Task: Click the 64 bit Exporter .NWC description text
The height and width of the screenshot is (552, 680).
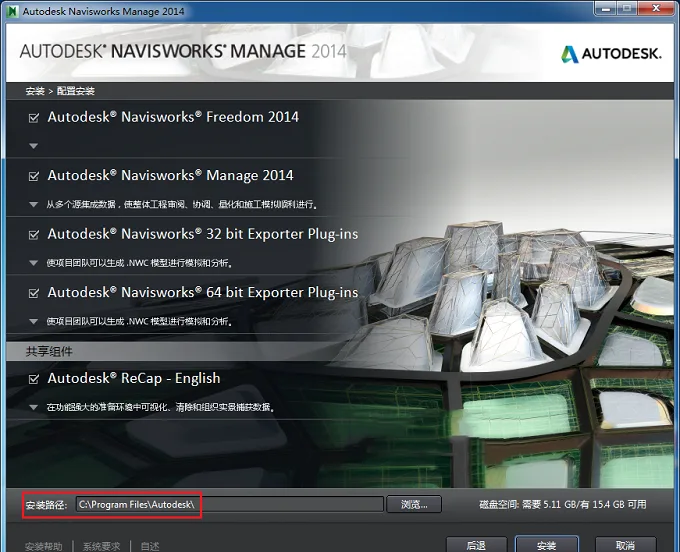Action: coord(139,321)
